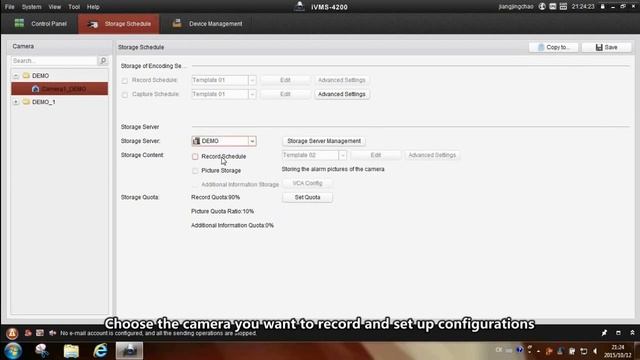Open the View menu
The width and height of the screenshot is (640, 360).
point(54,7)
